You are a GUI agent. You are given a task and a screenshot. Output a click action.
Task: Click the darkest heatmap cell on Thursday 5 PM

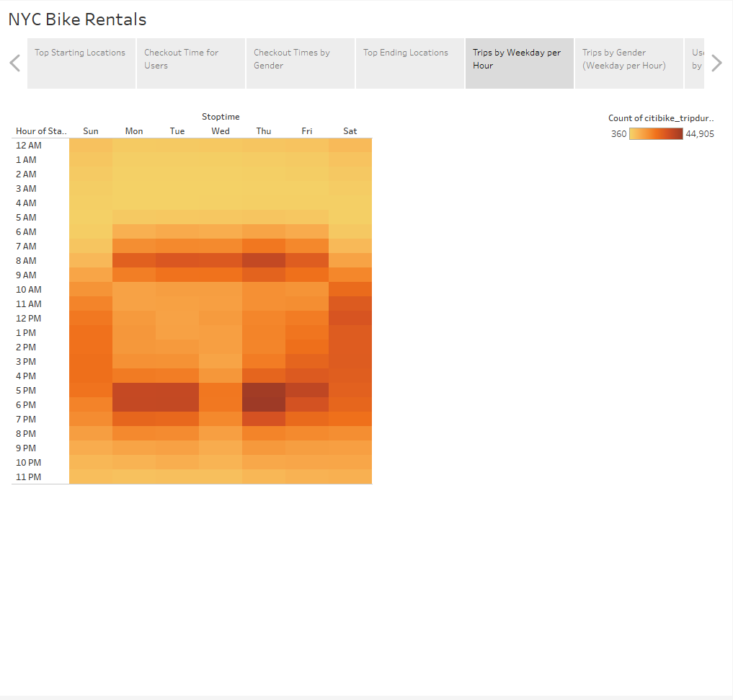coord(264,390)
